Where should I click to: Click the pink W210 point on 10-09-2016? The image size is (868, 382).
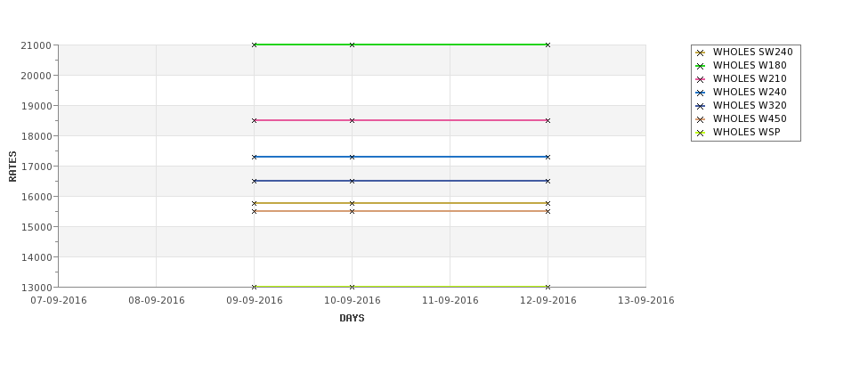(352, 120)
